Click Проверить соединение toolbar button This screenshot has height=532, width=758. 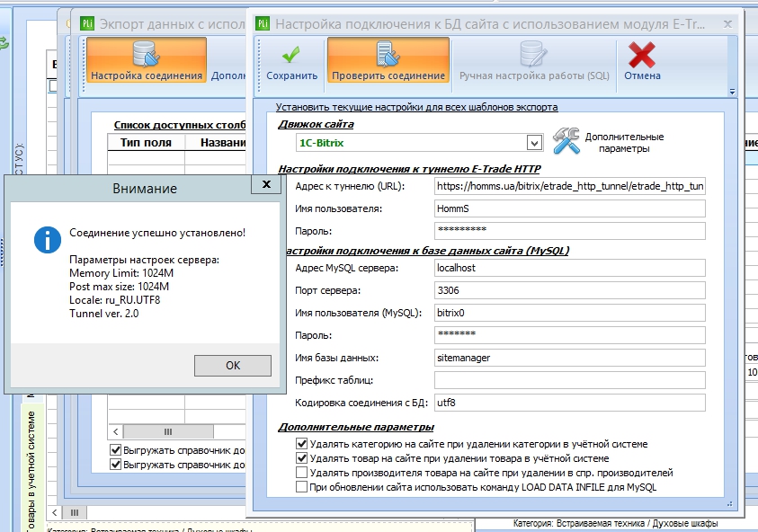388,61
